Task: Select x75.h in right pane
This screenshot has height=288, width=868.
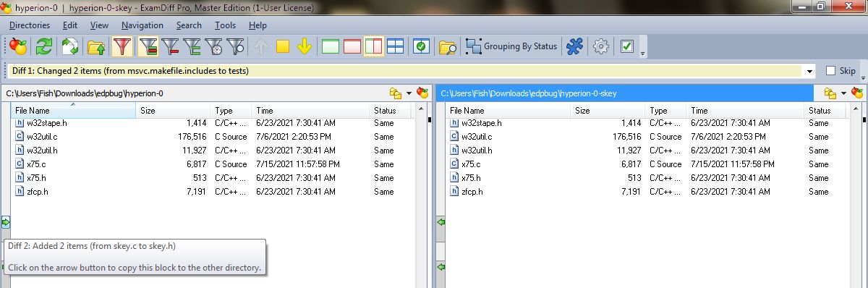Action: point(470,178)
